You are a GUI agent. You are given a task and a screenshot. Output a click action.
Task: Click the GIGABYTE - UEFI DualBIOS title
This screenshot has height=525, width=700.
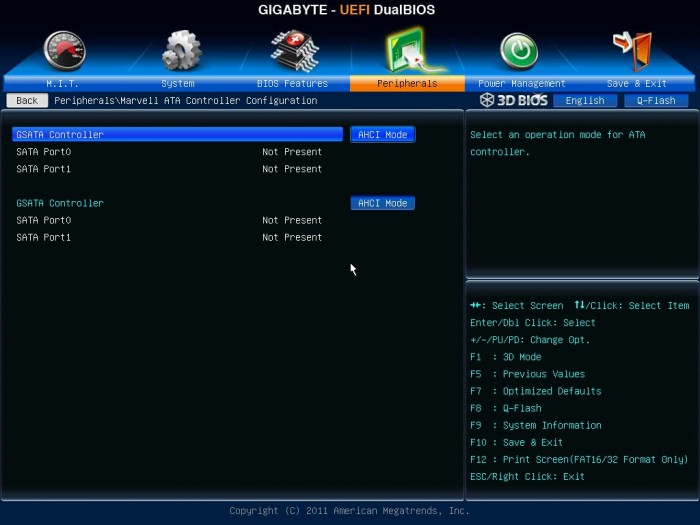click(x=346, y=10)
